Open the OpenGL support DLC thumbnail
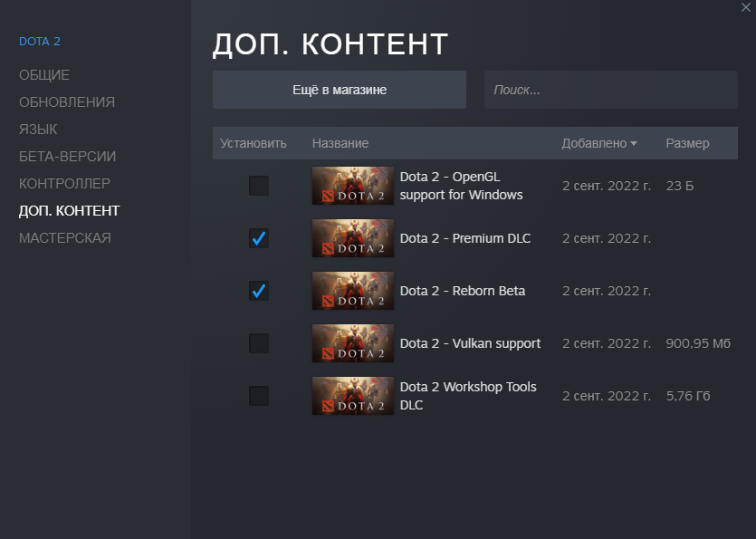Screen dimensions: 756x539 coord(353,186)
